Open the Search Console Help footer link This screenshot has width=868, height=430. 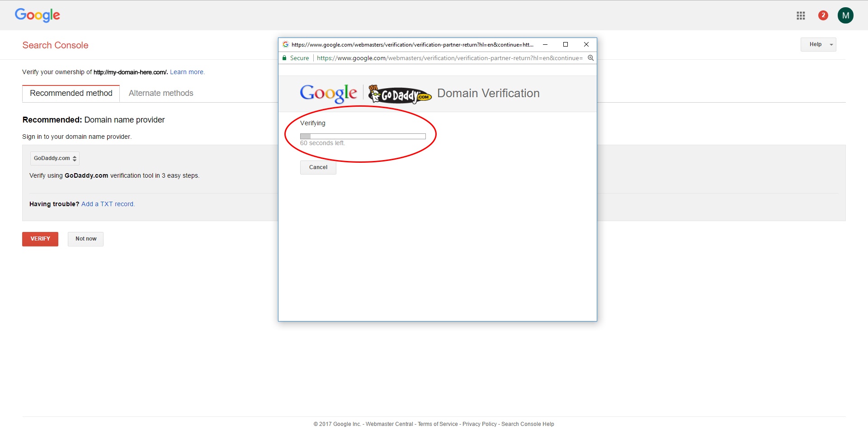coord(528,424)
